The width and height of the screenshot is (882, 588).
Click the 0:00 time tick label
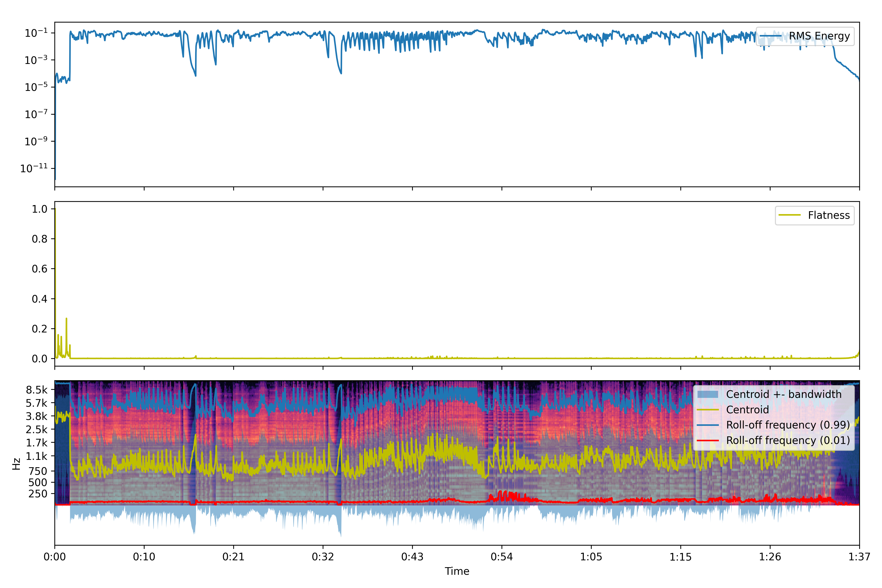[55, 556]
